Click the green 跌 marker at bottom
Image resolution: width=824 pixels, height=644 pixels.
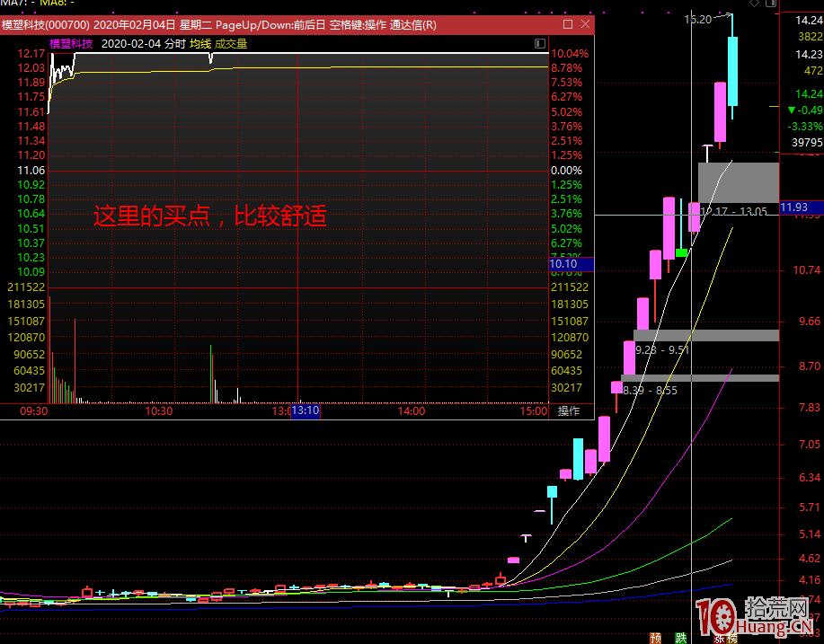[x=681, y=638]
